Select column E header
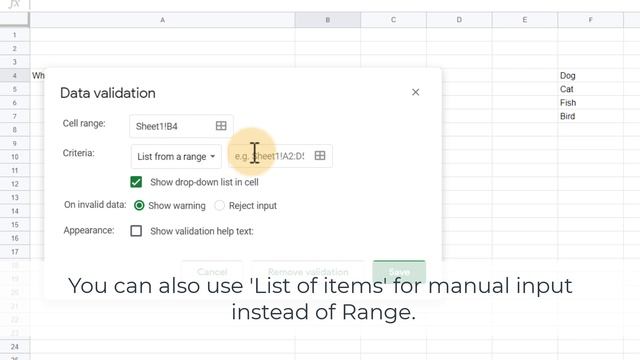The width and height of the screenshot is (640, 360). (525, 20)
